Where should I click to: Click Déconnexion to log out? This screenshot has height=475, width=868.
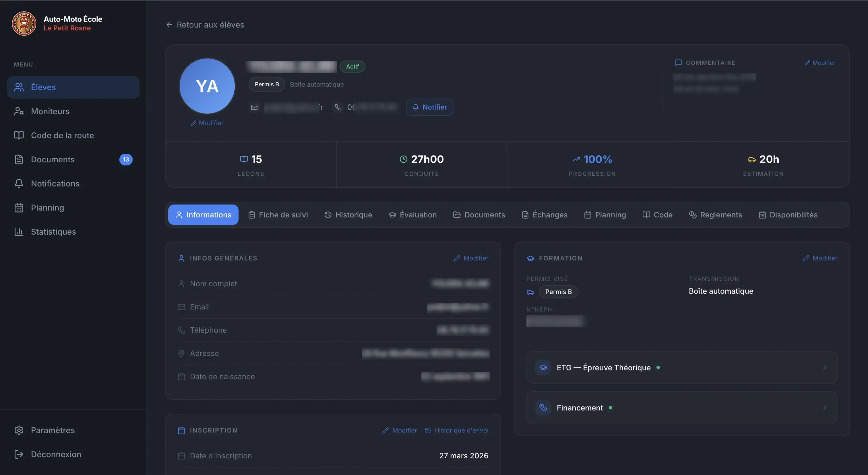click(x=73, y=454)
